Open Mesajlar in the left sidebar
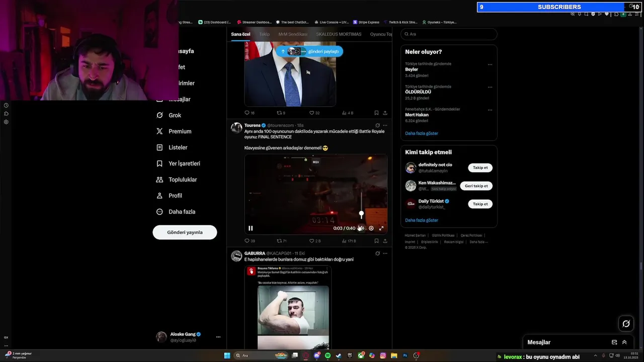This screenshot has height=362, width=644. pos(179,99)
